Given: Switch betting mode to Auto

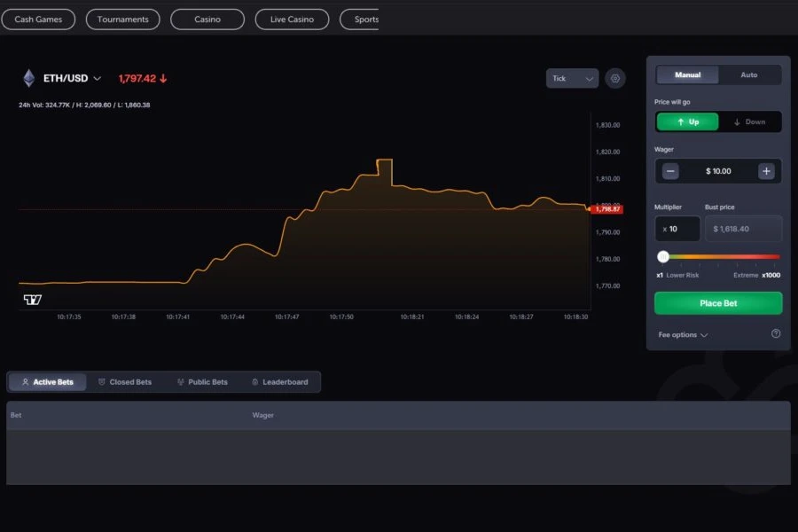Looking at the screenshot, I should pos(748,74).
